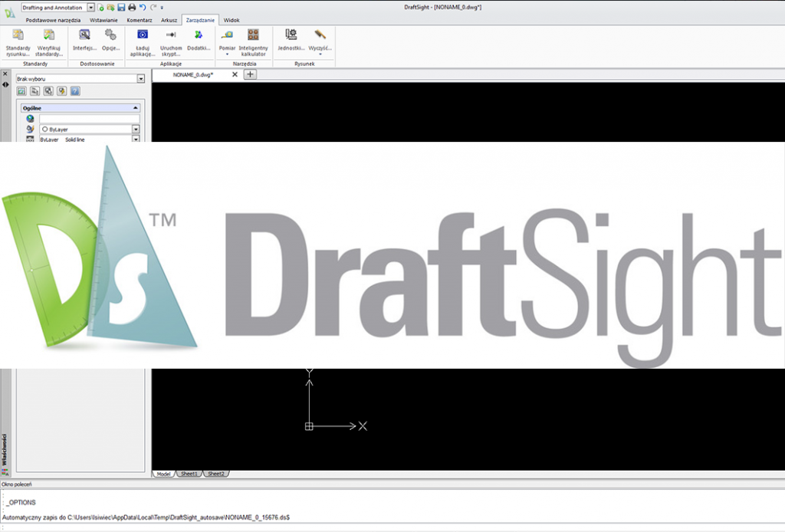
Task: Create new drawing from quick access toolbar
Action: click(100, 8)
